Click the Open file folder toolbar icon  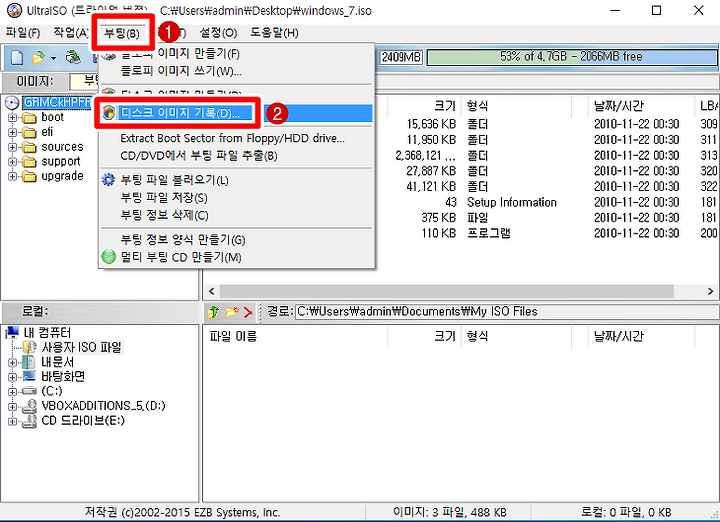pos(38,57)
